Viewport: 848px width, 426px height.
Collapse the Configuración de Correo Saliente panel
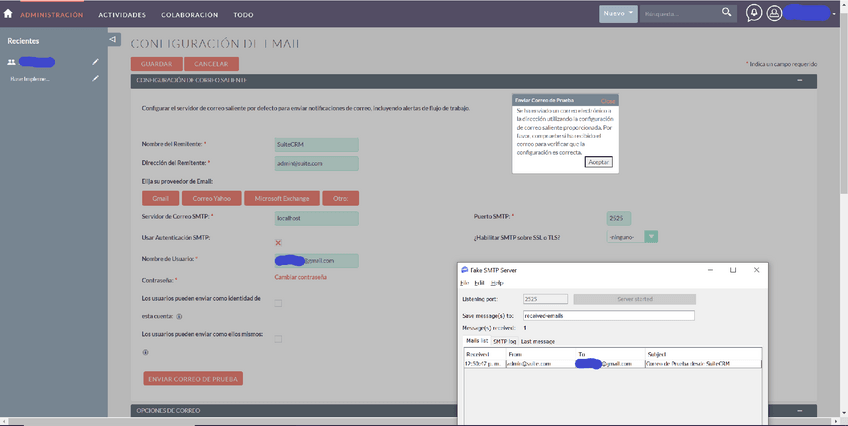[x=799, y=80]
